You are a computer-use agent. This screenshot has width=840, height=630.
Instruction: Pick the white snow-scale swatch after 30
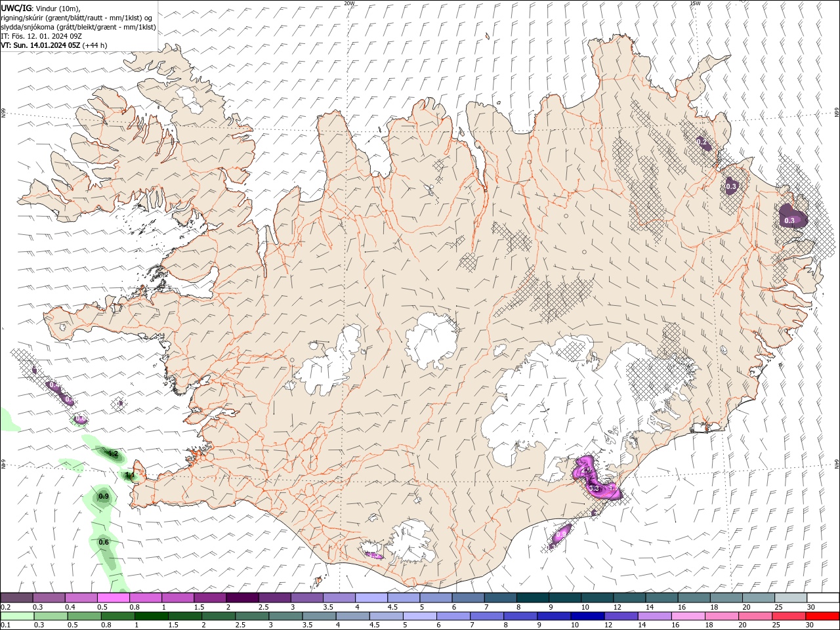coord(823,598)
